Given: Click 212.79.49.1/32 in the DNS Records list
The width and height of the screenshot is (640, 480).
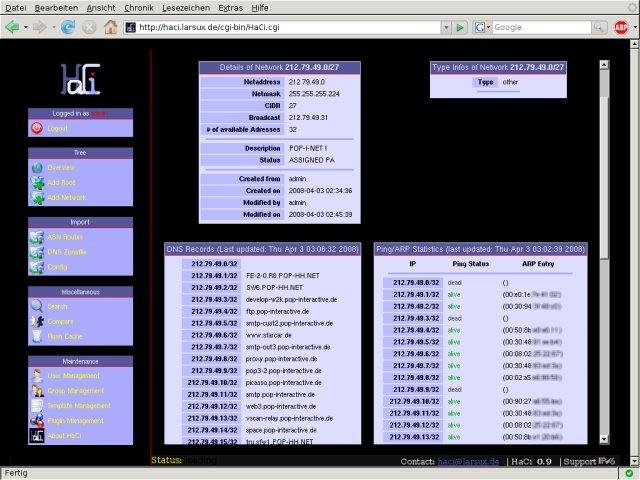Looking at the screenshot, I should [x=214, y=276].
